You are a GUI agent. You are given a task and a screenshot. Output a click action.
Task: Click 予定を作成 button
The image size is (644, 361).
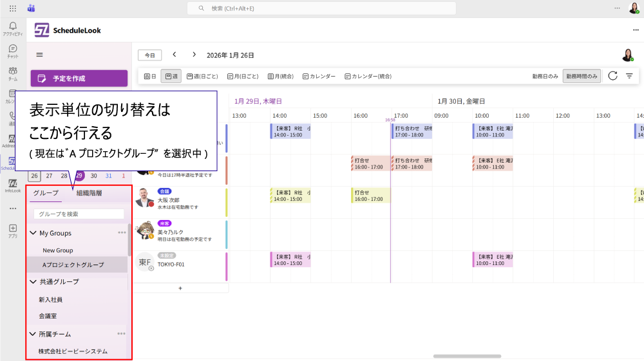(x=79, y=79)
